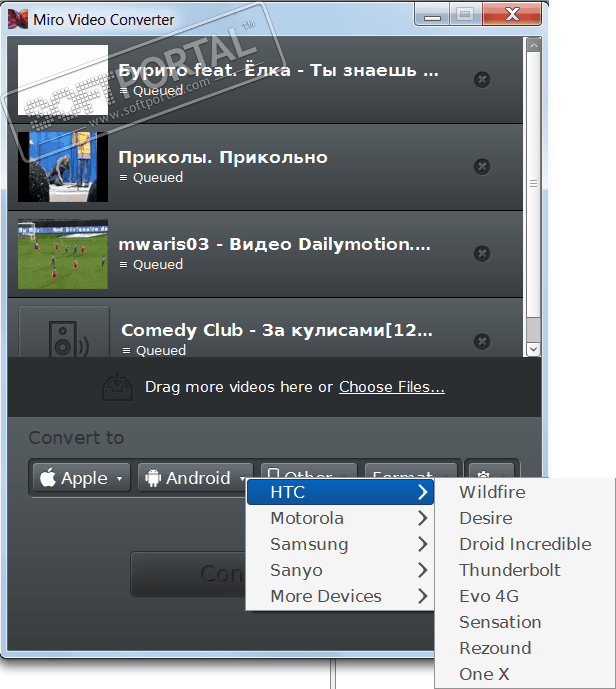Click the Приколы. Прикольно video thumbnail
Viewport: 616px width, 689px height.
(x=63, y=167)
